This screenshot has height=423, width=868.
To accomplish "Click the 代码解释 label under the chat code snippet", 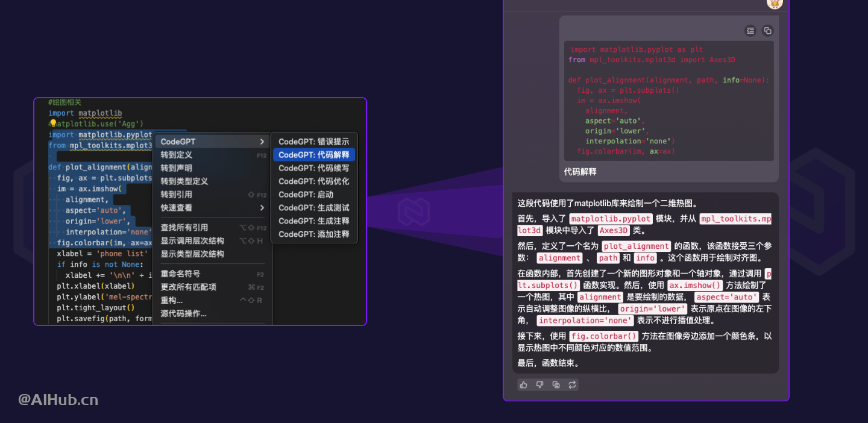I will [580, 172].
